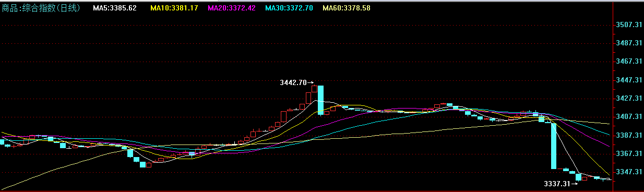644x192 pixels.
Task: Select the MA60:3378.58 indicator label
Action: coord(347,8)
